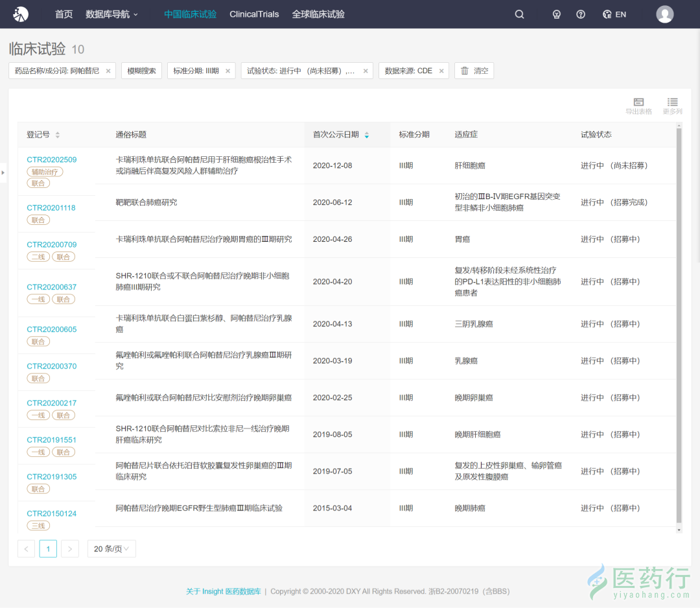The image size is (700, 608).
Task: Select 中国临床试验 tab
Action: [x=190, y=14]
